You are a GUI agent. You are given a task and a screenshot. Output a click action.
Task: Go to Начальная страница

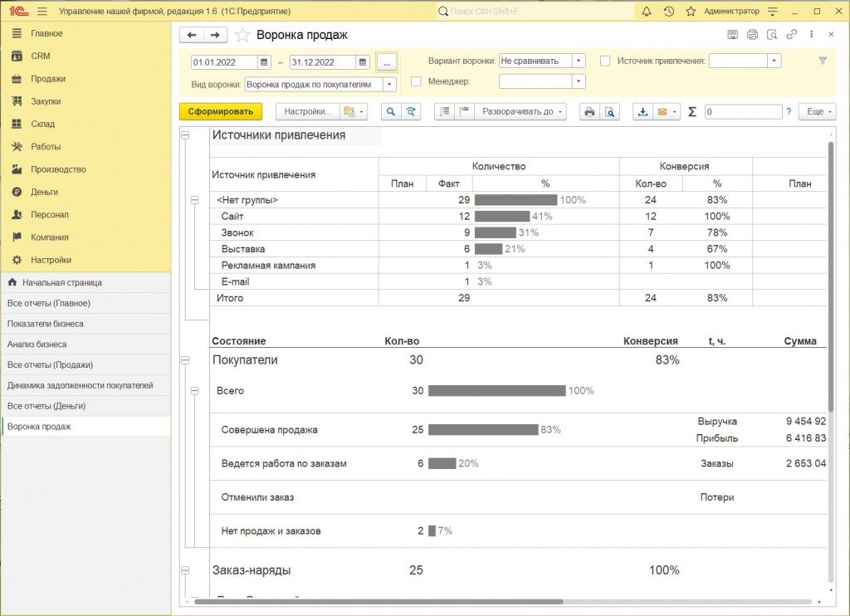(85, 282)
